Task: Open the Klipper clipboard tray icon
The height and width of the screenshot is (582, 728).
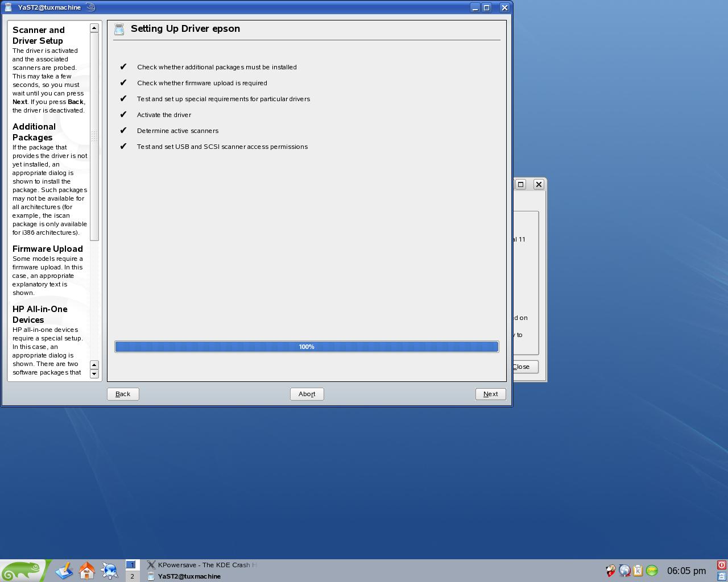Action: (638, 571)
